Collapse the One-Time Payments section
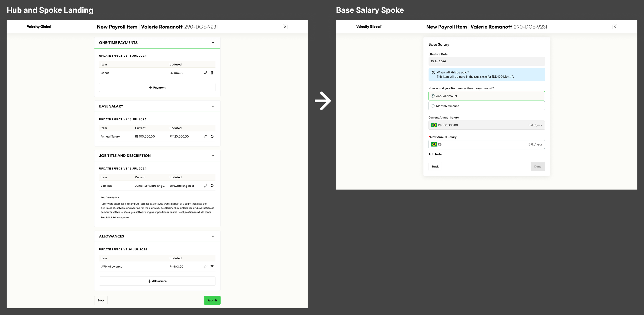644x315 pixels. 213,43
